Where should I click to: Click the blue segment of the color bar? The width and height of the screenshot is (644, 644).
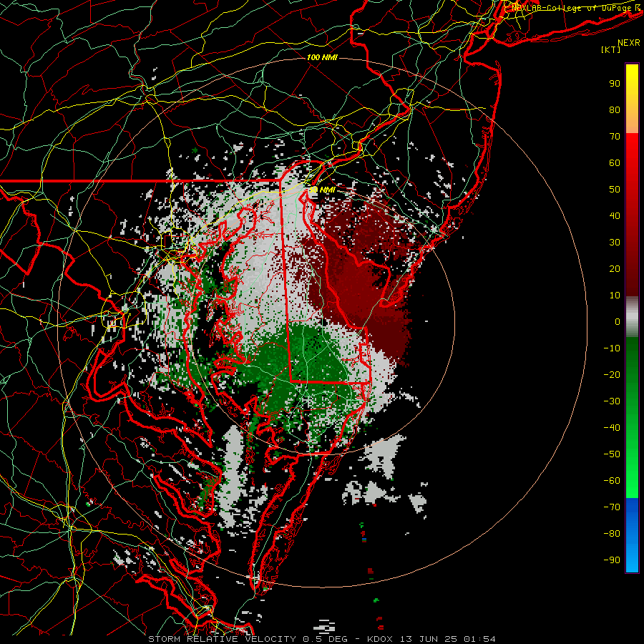(x=632, y=535)
